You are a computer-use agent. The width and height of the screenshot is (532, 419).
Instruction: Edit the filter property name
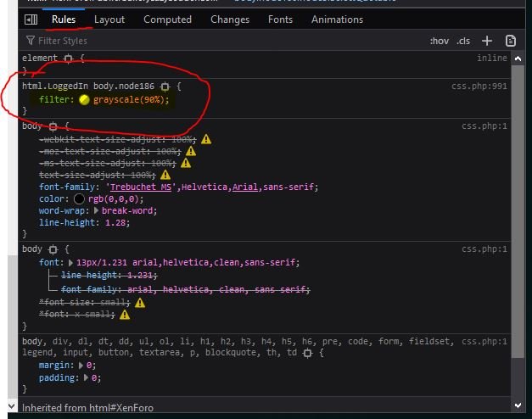(54, 100)
